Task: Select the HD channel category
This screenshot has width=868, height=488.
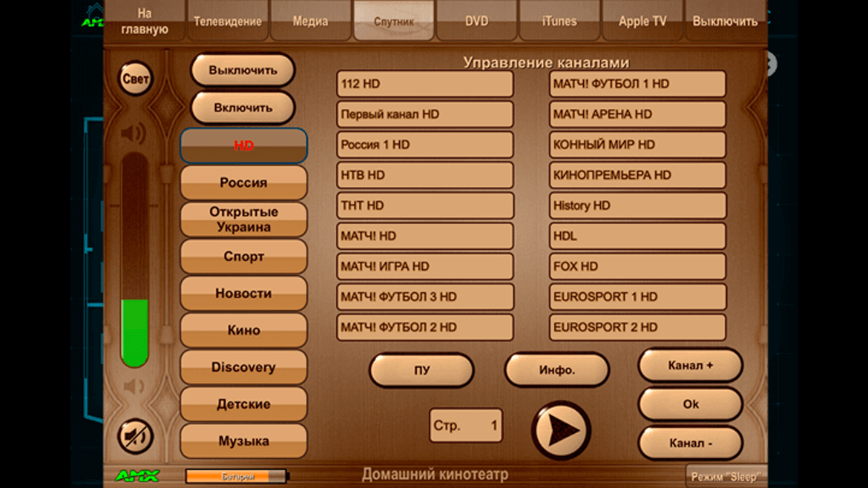Action: [243, 146]
